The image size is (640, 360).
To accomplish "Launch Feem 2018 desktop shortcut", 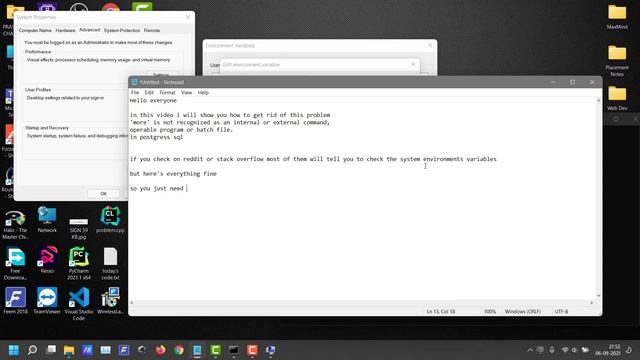I will pyautogui.click(x=16, y=301).
